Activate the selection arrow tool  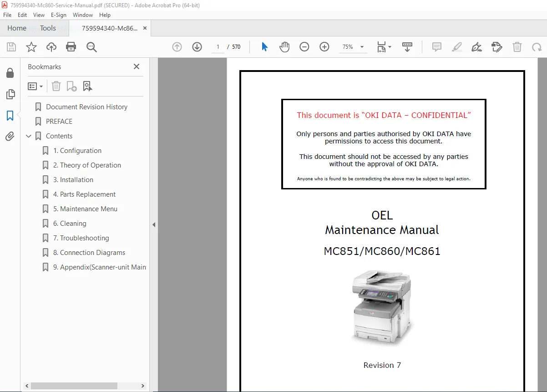pos(264,47)
